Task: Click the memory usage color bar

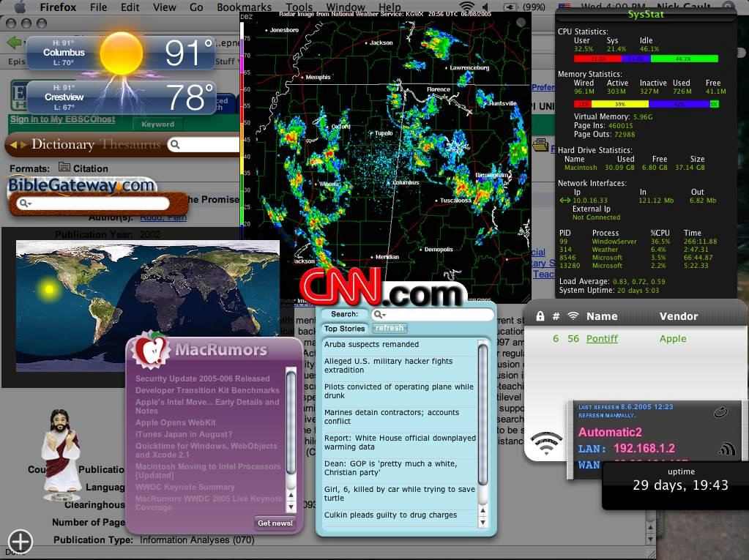Action: tap(646, 104)
